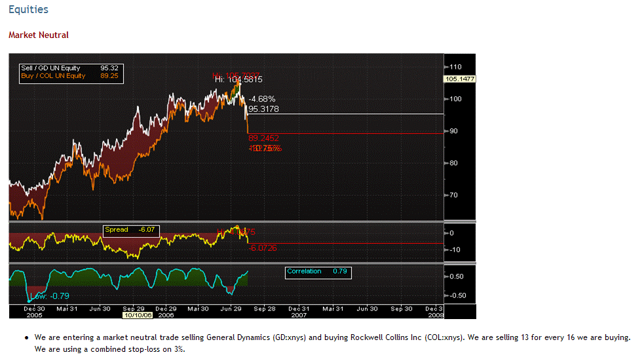Screen dimensions: 644x361
Task: Click the Hi: 104.5815 label on chart
Action: pyautogui.click(x=238, y=80)
